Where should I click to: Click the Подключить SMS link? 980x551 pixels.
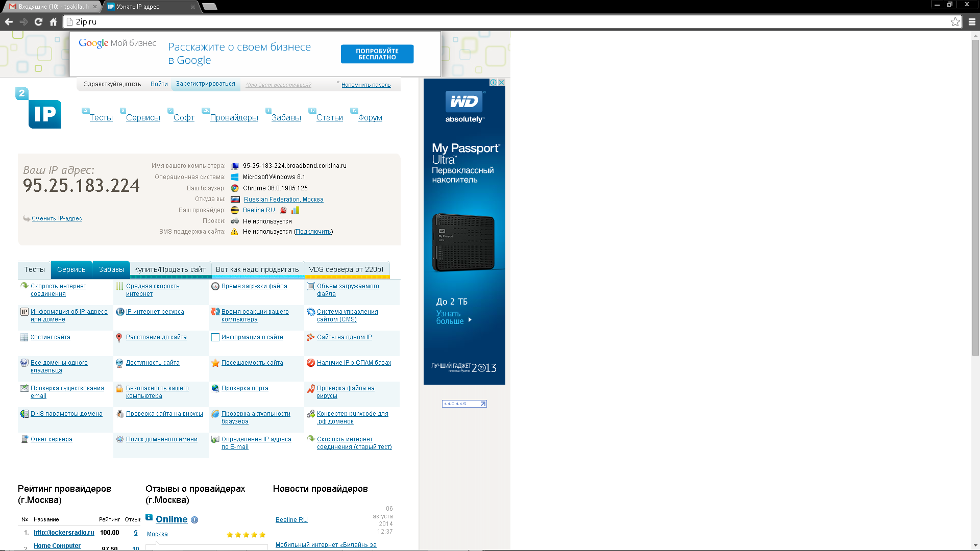(x=313, y=232)
